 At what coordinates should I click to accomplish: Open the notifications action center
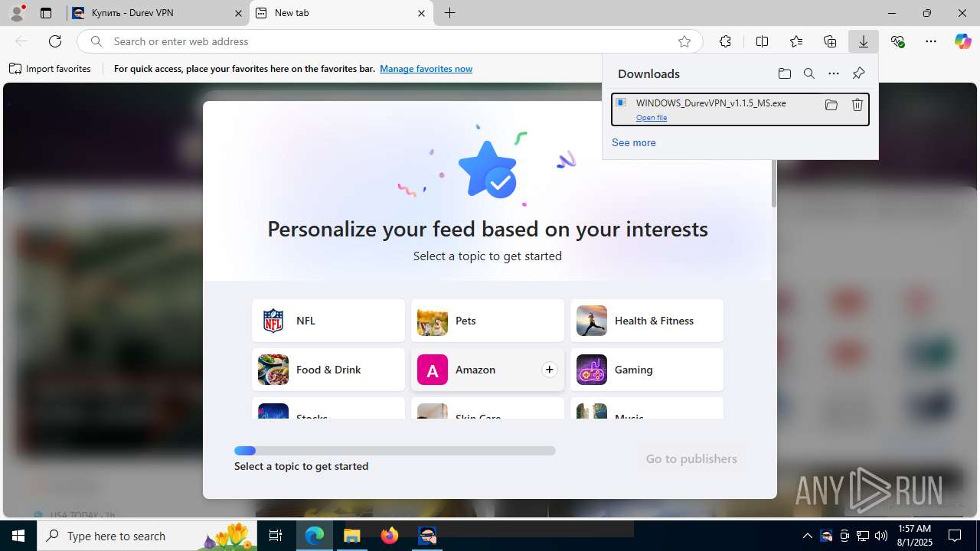(x=955, y=536)
